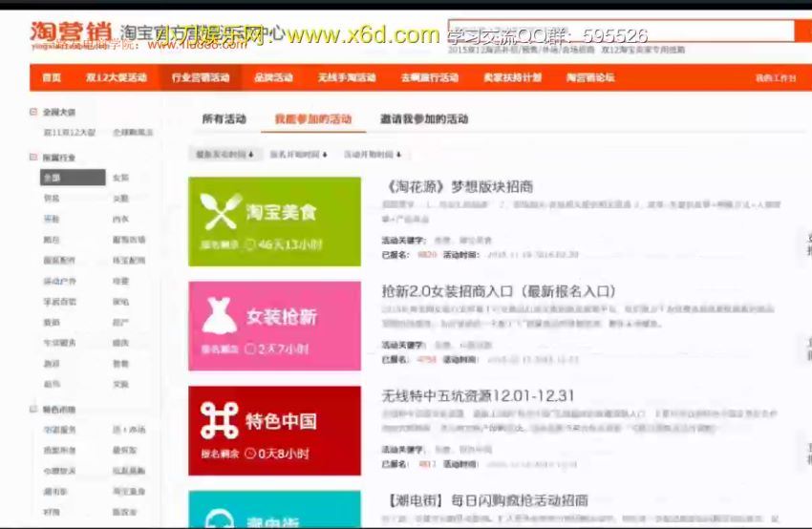Click the 特色中国 knot symbol icon

point(219,420)
